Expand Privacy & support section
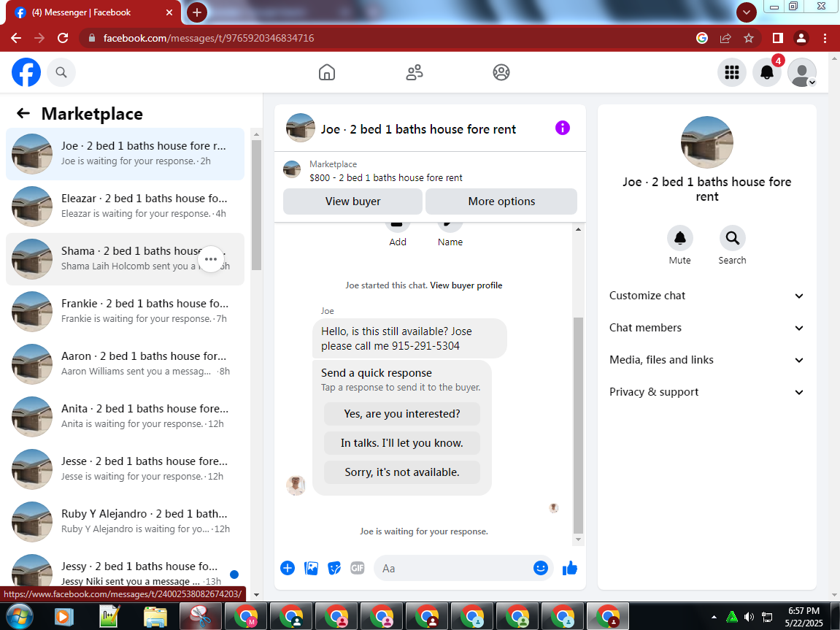Viewport: 840px width, 630px height. point(706,392)
